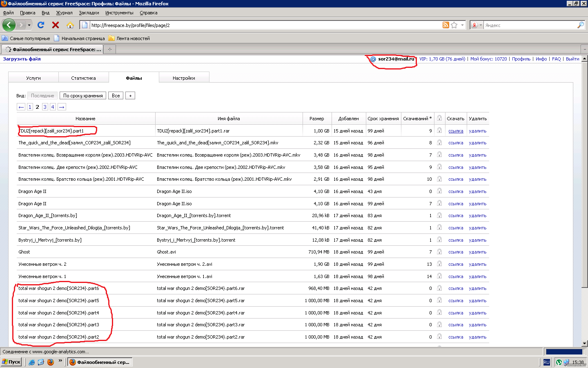Click vertical scrollbar up arrow

click(x=584, y=58)
